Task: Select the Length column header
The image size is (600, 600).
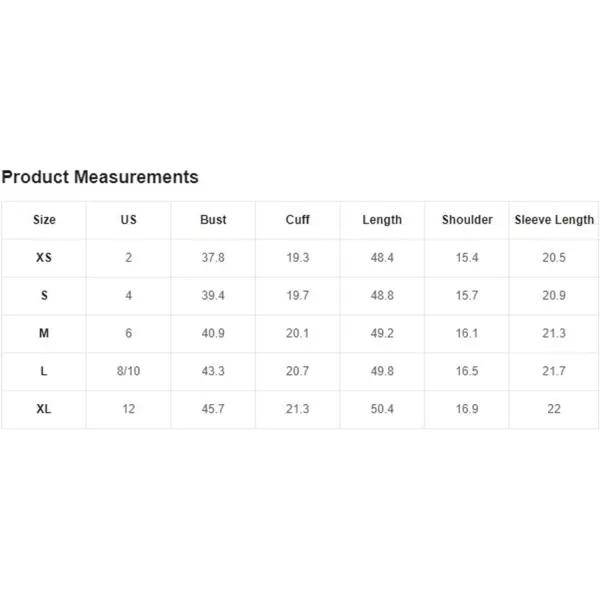Action: [382, 220]
